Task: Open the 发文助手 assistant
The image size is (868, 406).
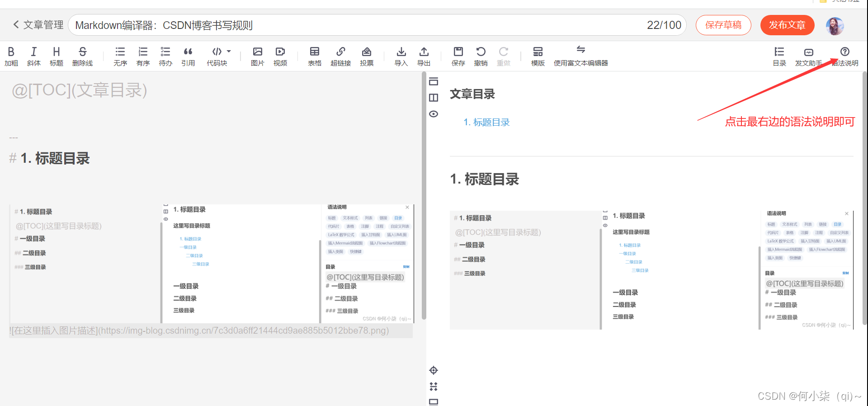Action: [809, 57]
